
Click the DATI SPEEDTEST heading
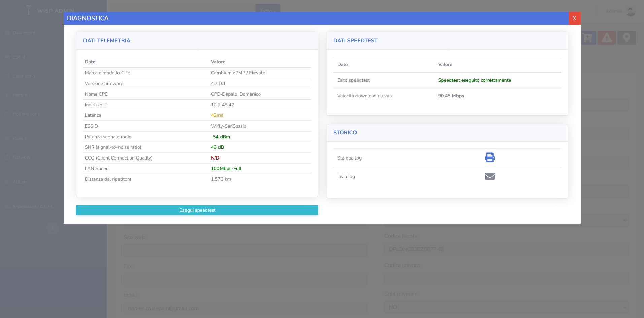click(355, 41)
